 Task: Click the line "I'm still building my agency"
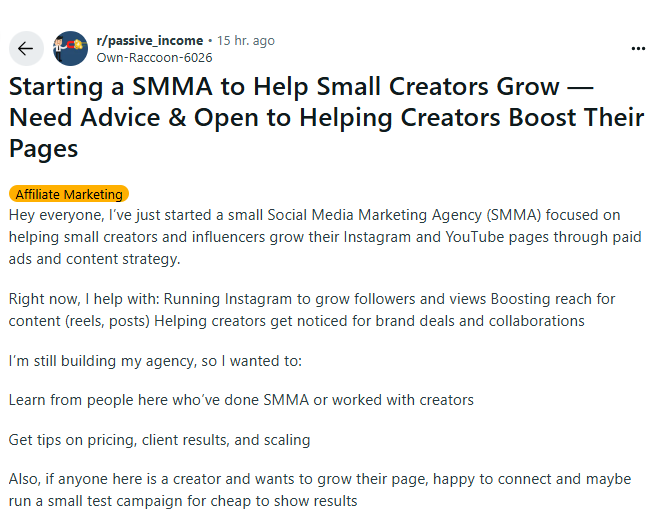pos(162,358)
